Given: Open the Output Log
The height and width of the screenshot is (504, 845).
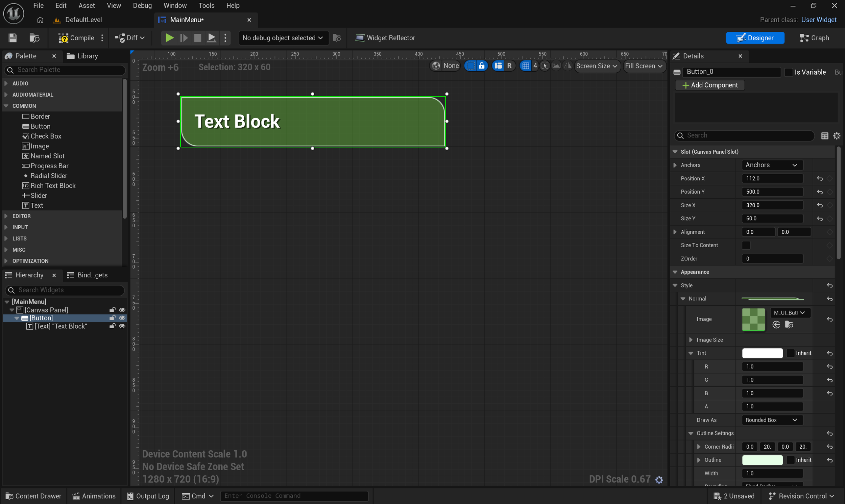Looking at the screenshot, I should click(148, 496).
